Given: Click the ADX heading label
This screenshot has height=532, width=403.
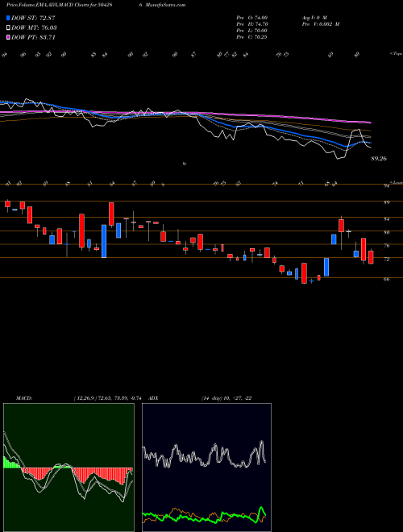Looking at the screenshot, I should pos(153,398).
